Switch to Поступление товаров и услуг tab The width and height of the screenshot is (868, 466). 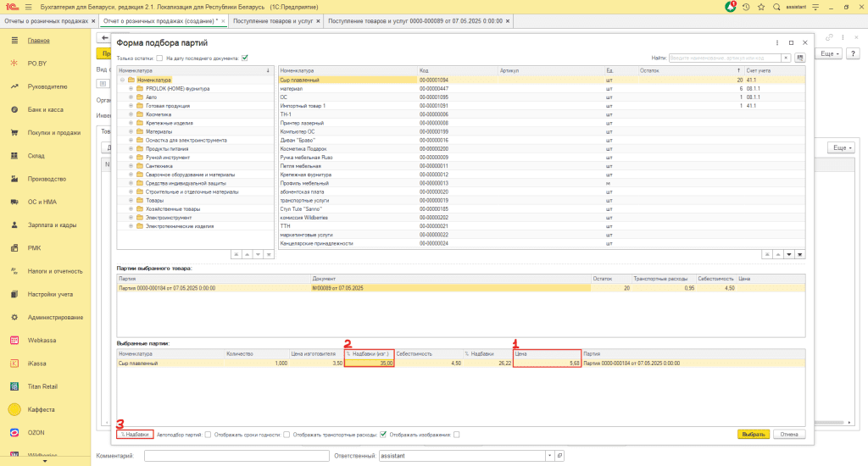[x=273, y=21]
